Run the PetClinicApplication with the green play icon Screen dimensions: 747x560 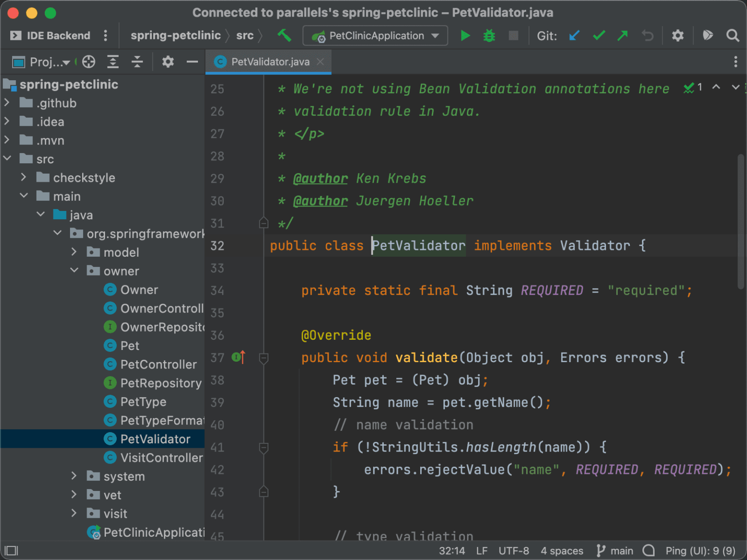point(465,35)
